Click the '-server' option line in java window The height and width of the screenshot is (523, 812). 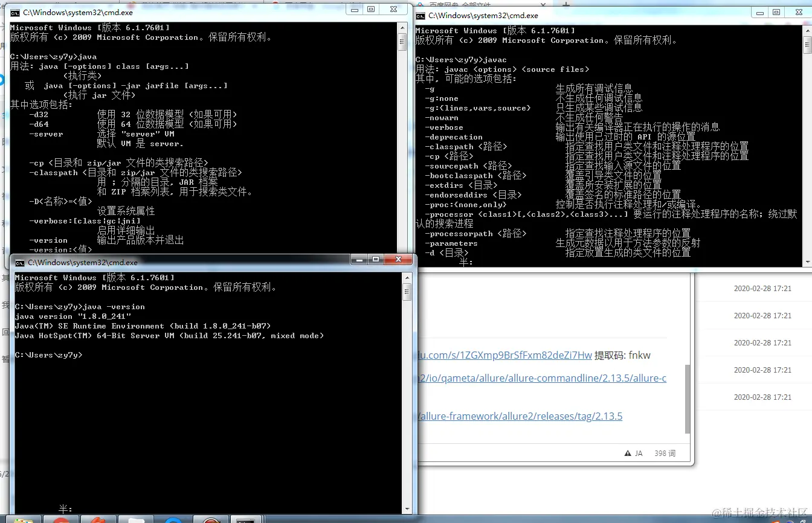click(101, 134)
